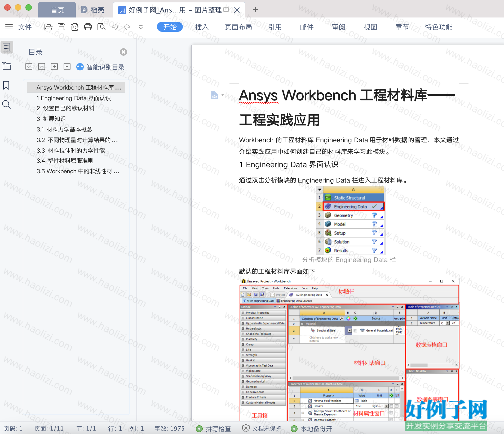Click the print icon
Image resolution: width=504 pixels, height=434 pixels.
click(x=88, y=27)
